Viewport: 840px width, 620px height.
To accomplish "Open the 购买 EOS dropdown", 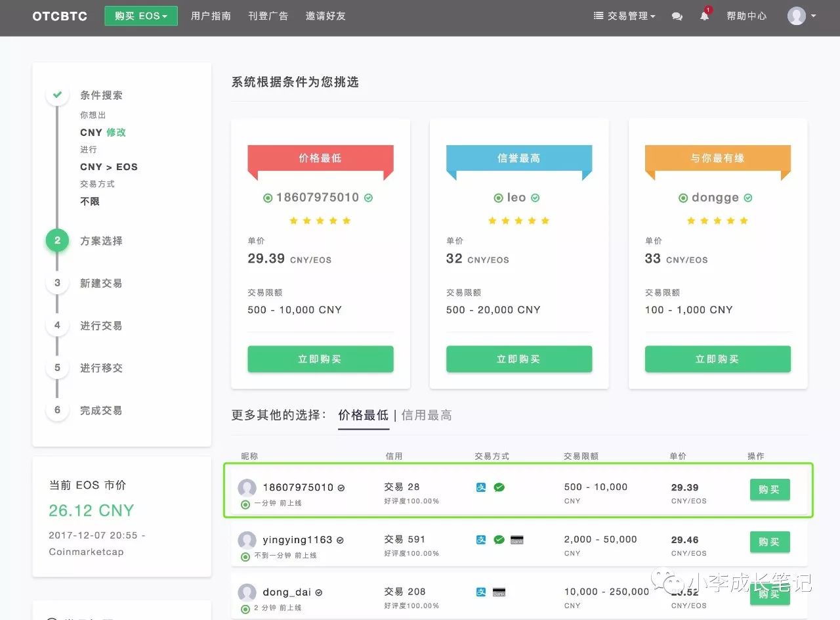I will click(x=140, y=15).
